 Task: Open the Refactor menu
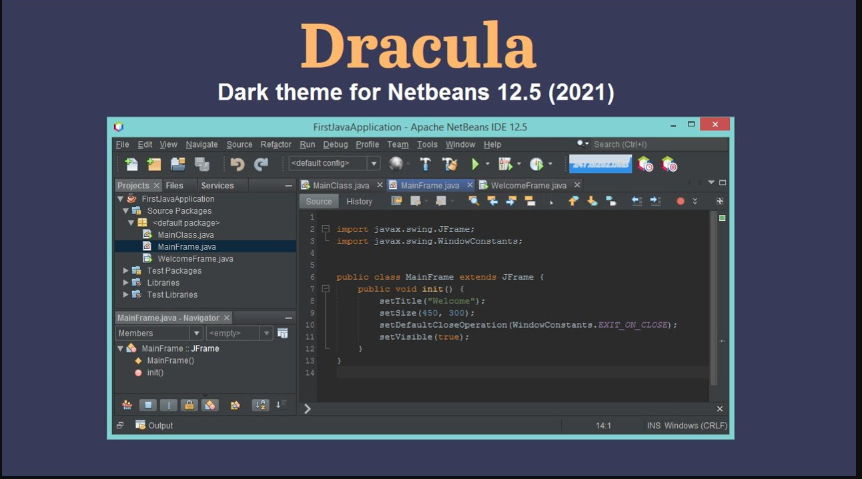(275, 145)
